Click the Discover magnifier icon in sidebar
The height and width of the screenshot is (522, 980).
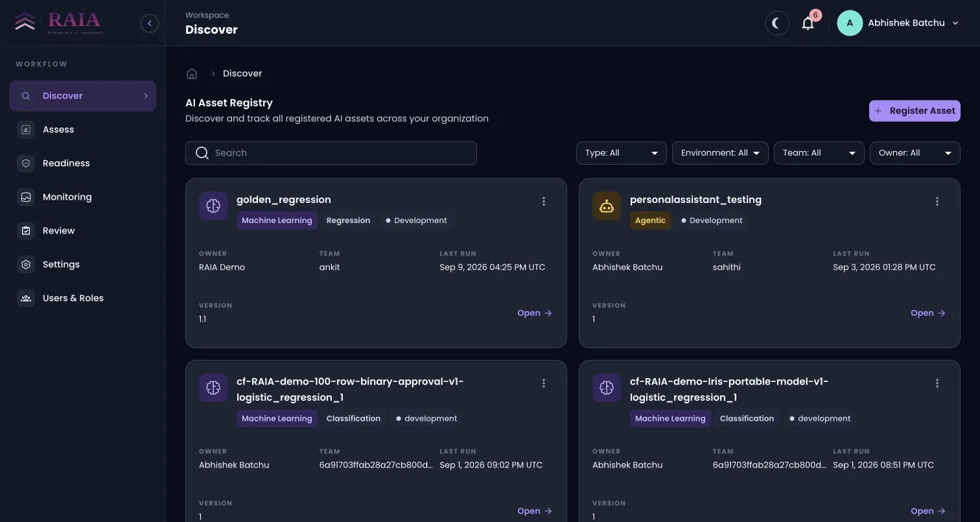tap(26, 96)
